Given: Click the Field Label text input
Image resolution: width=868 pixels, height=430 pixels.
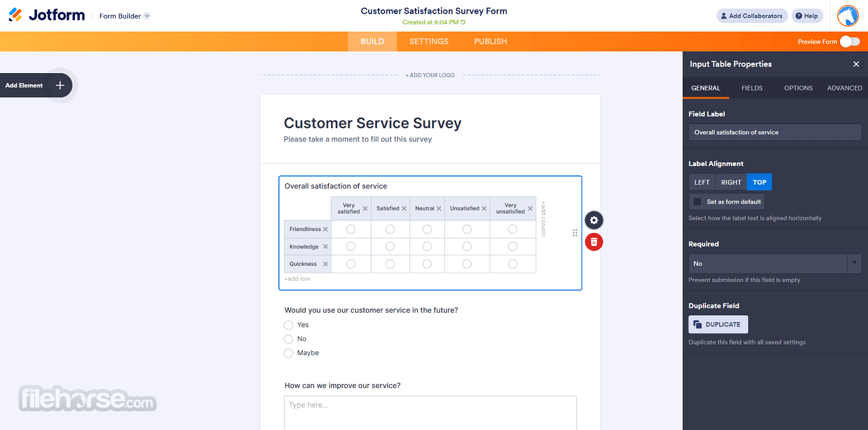Looking at the screenshot, I should (775, 132).
